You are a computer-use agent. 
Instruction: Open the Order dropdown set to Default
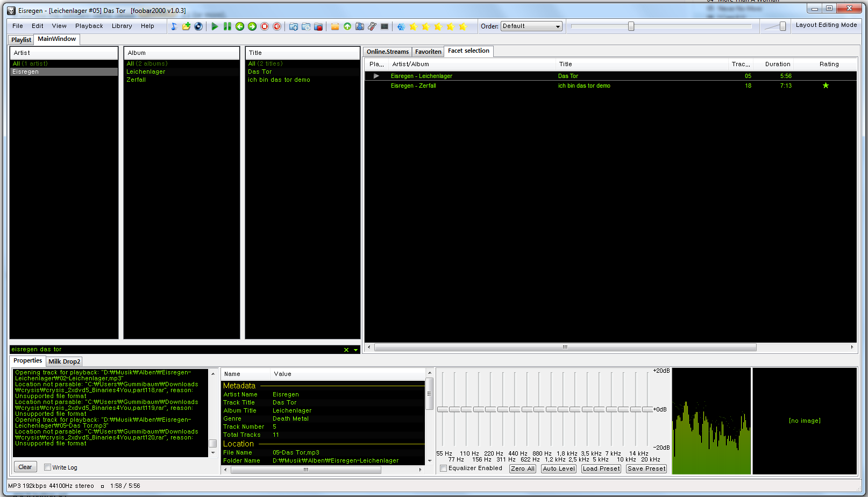click(531, 26)
